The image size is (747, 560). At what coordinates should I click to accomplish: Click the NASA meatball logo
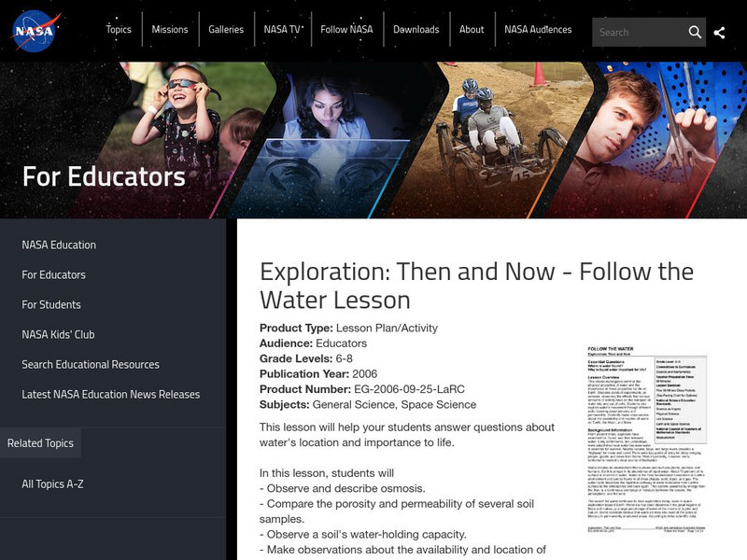[x=33, y=29]
